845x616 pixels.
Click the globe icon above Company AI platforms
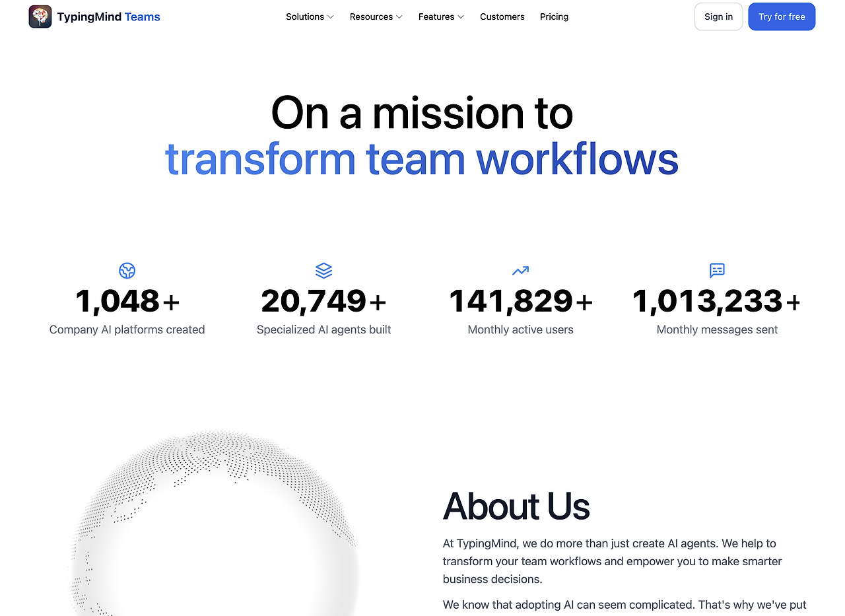(x=127, y=270)
